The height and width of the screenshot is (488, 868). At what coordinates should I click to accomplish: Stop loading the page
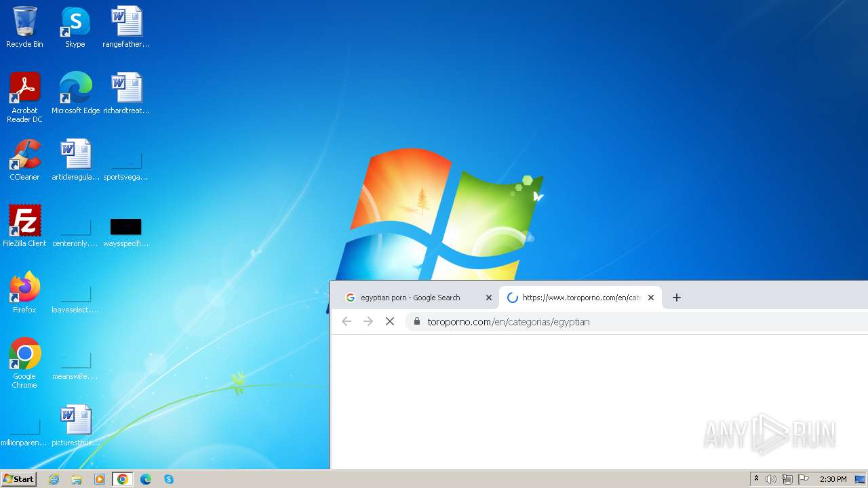click(x=390, y=321)
